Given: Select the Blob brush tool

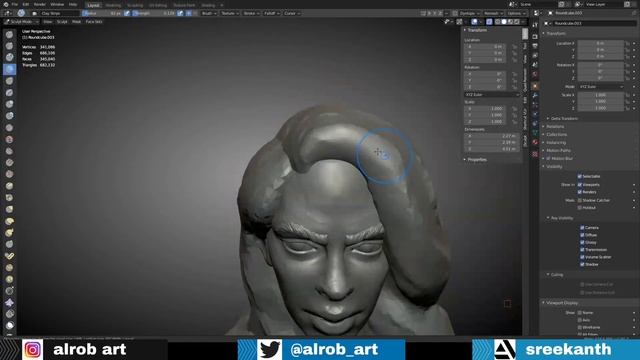Looking at the screenshot, I should click(9, 116).
